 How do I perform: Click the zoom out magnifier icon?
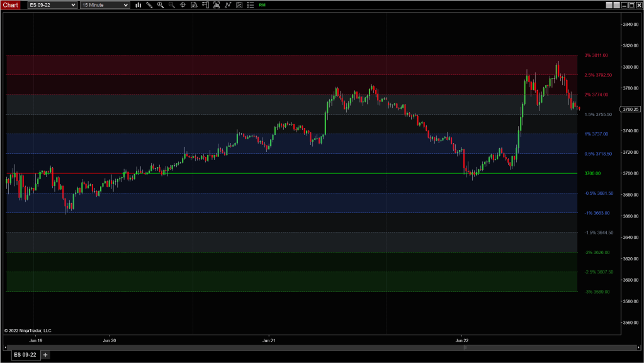(171, 5)
